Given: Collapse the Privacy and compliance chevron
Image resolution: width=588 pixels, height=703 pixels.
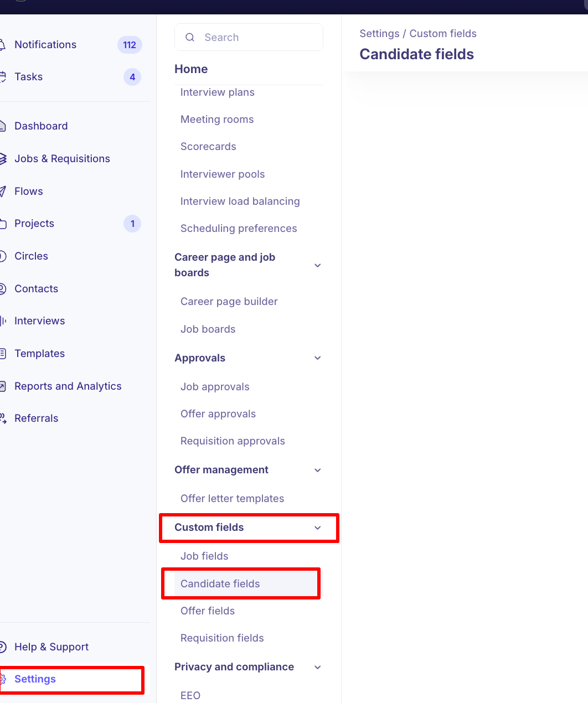Looking at the screenshot, I should coord(318,667).
